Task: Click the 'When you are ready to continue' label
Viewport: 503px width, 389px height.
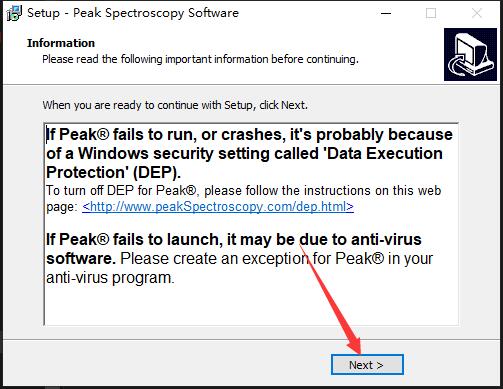Action: (175, 105)
